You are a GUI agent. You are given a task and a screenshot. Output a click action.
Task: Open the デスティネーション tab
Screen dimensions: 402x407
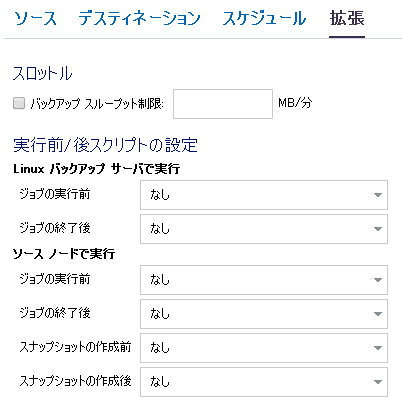point(139,18)
